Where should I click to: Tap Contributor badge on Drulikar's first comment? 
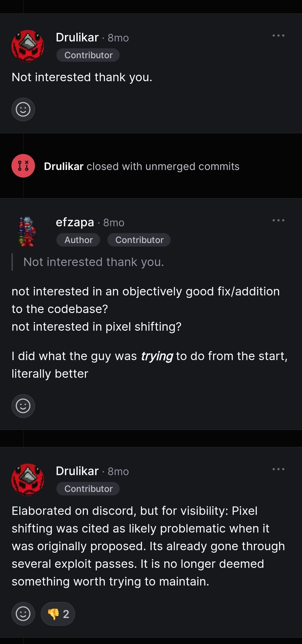[88, 55]
